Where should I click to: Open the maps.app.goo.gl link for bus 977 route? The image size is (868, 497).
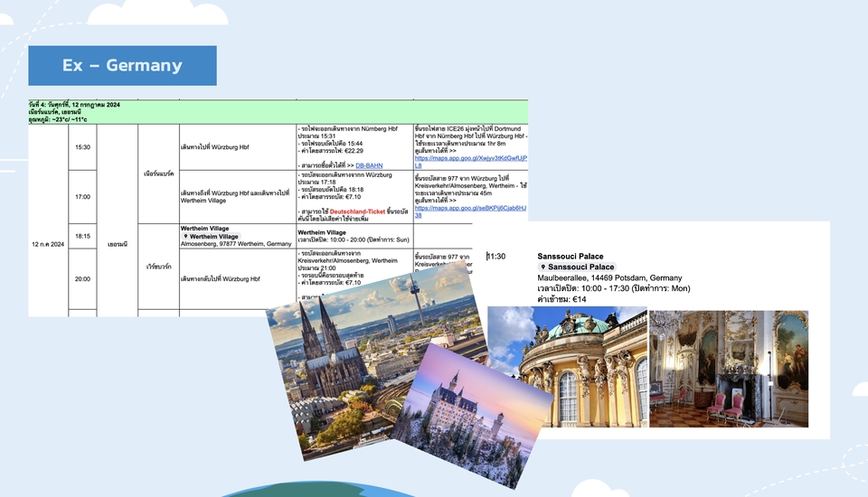click(470, 211)
